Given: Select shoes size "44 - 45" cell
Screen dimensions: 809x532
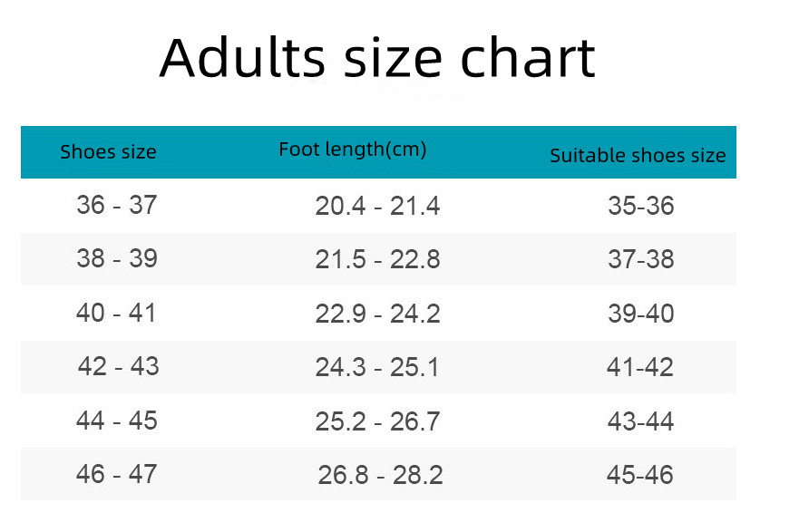Looking at the screenshot, I should pyautogui.click(x=117, y=421).
